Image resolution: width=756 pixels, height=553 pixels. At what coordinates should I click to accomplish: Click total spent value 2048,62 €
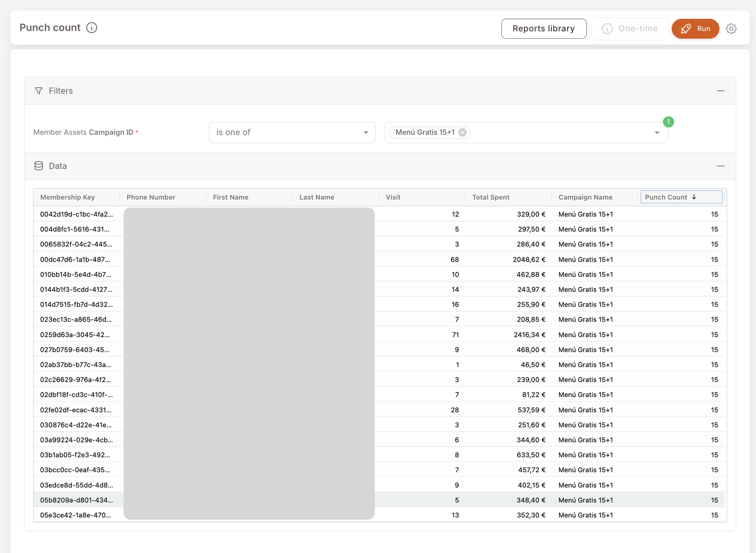(x=529, y=260)
